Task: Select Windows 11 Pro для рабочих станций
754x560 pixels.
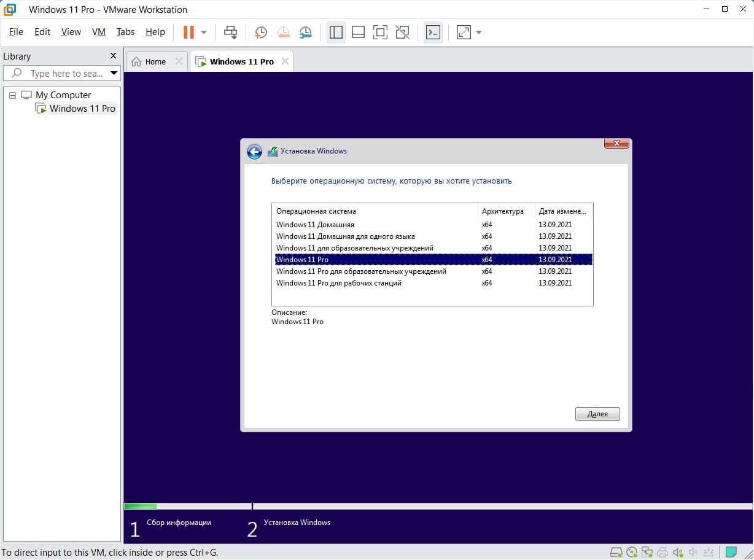Action: (x=433, y=283)
